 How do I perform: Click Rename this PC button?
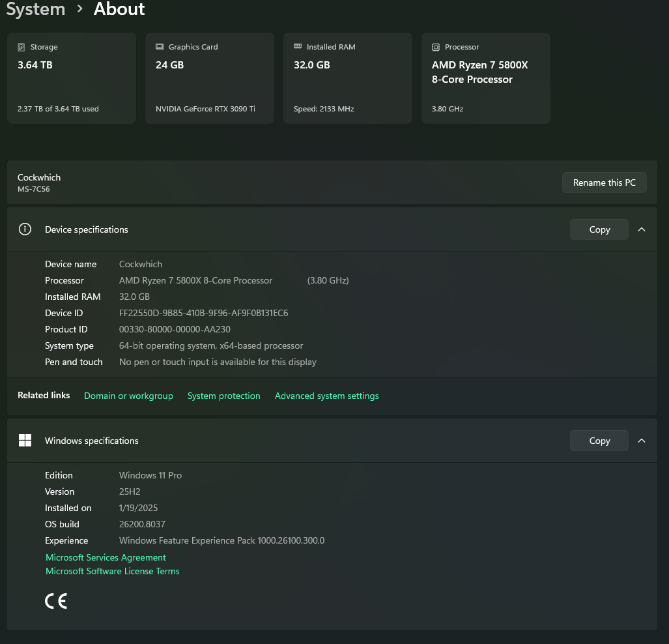tap(604, 183)
